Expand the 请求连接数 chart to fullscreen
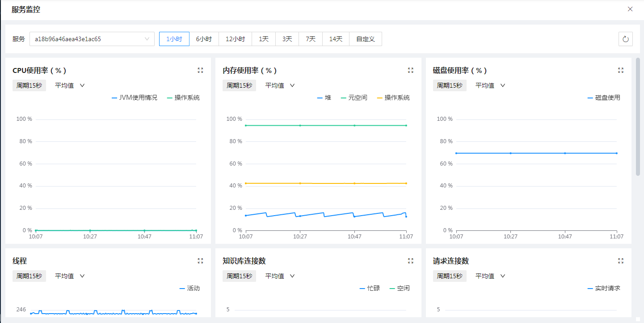Image resolution: width=644 pixels, height=323 pixels. click(621, 261)
